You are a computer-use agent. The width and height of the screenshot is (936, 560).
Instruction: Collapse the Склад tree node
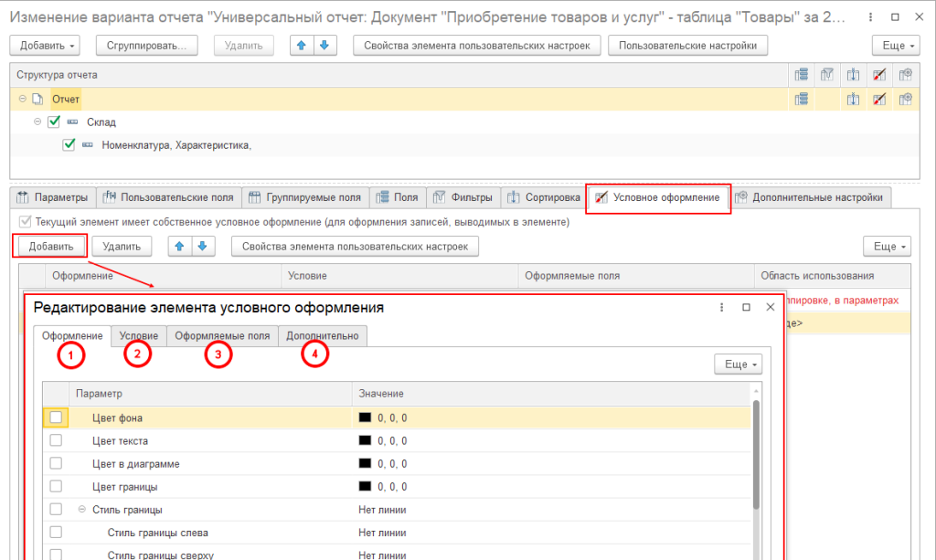point(37,122)
